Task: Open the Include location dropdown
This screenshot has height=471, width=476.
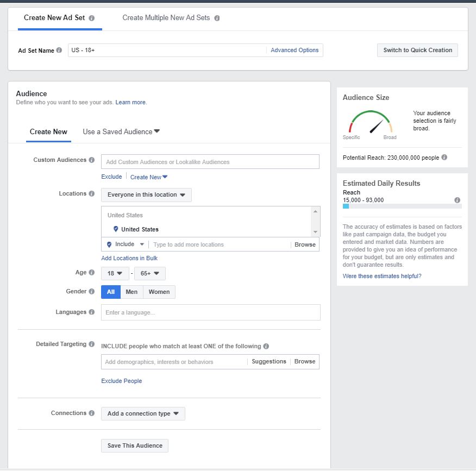Action: pos(126,244)
